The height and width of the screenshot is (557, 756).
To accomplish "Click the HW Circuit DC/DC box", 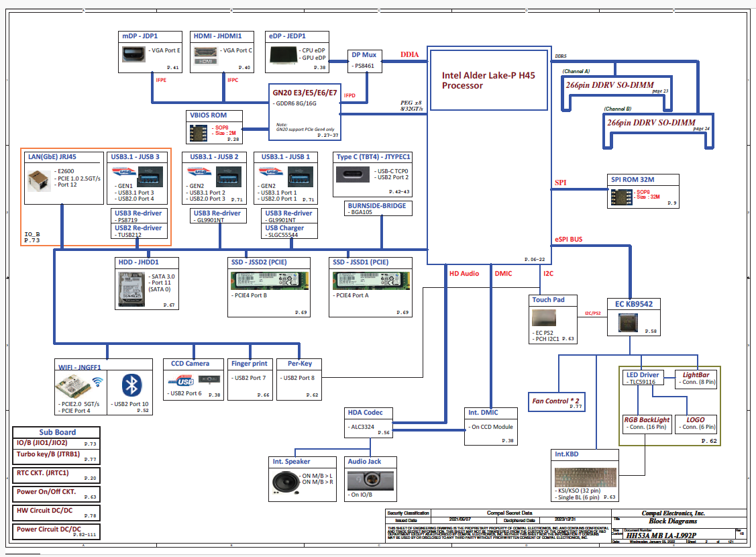I will [x=56, y=513].
